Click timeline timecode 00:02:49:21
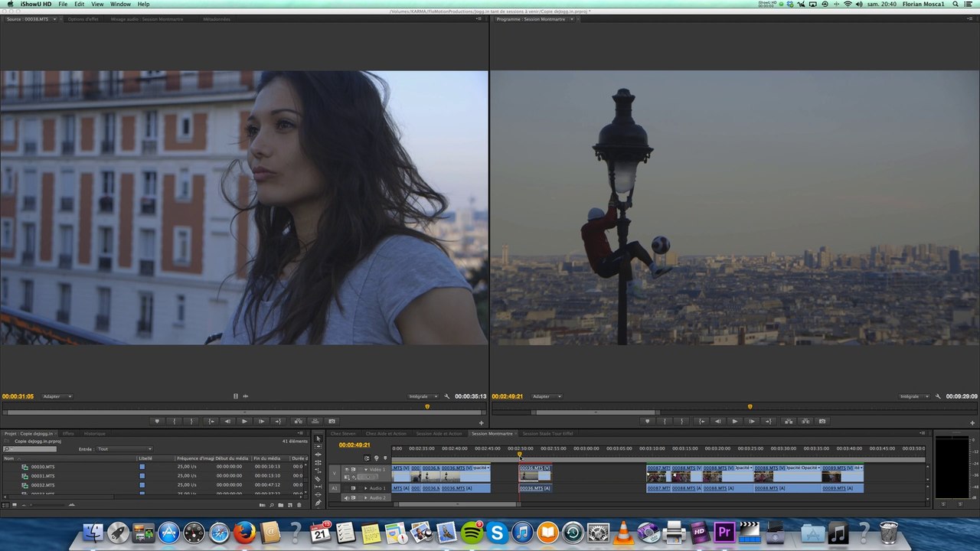This screenshot has height=551, width=980. pyautogui.click(x=354, y=445)
